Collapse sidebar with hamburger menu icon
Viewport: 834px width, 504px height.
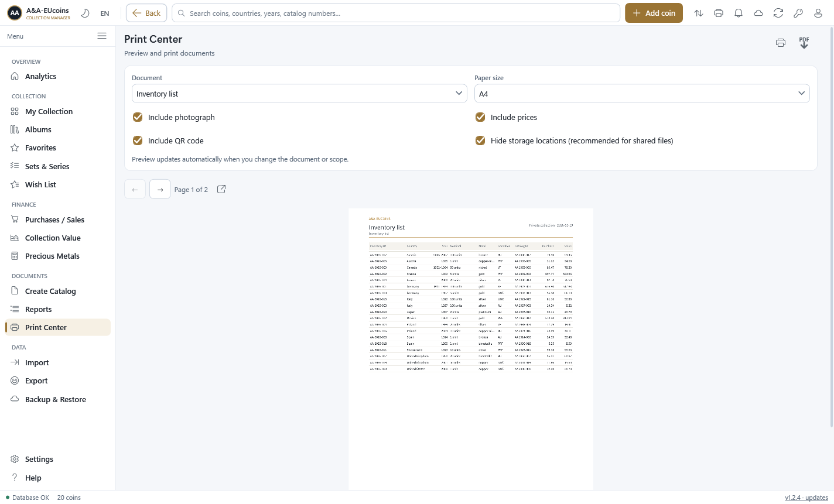[102, 36]
